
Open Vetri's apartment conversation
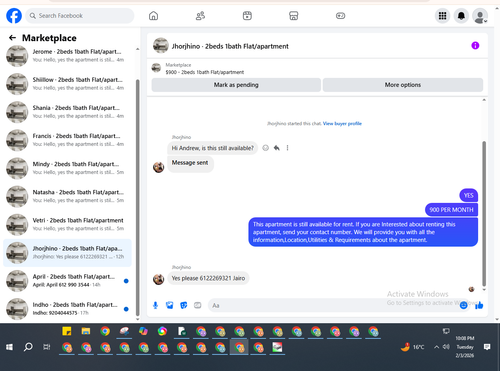pyautogui.click(x=68, y=224)
